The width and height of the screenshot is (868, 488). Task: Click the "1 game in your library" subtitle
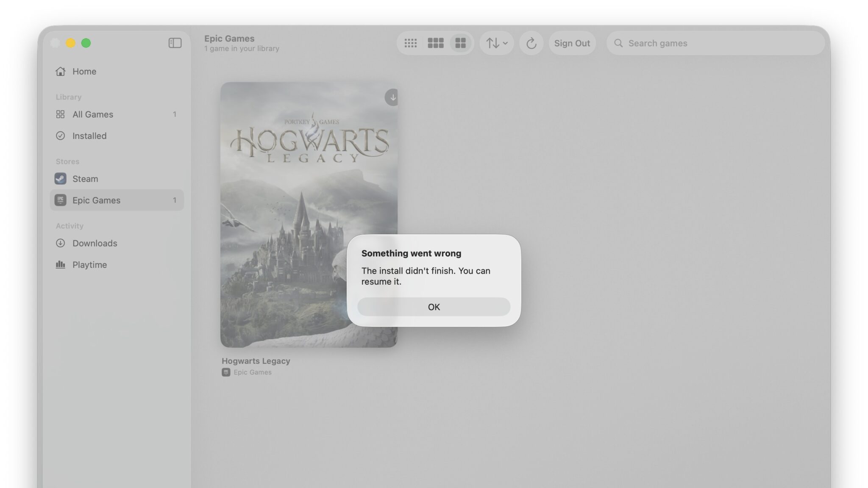coord(242,49)
